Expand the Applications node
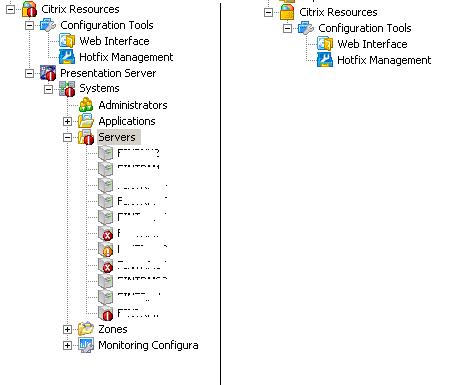This screenshot has width=469, height=385. coord(67,121)
